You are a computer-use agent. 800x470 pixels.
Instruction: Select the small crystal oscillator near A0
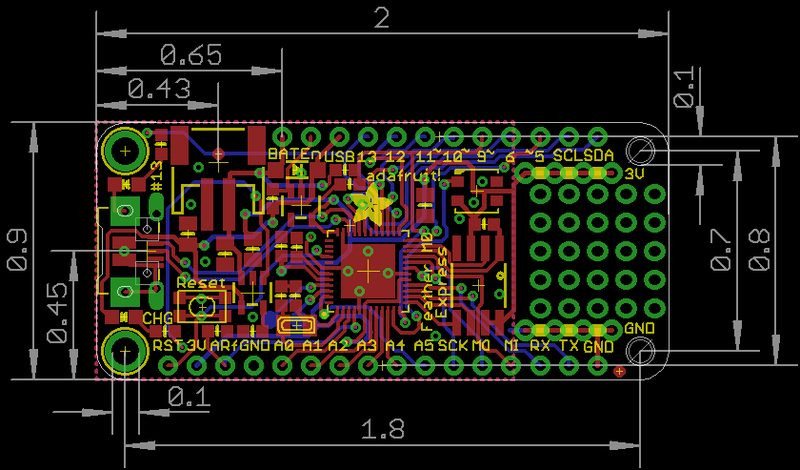295,324
